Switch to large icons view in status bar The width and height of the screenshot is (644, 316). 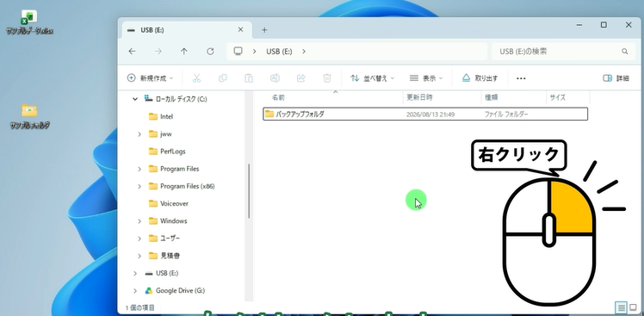633,307
